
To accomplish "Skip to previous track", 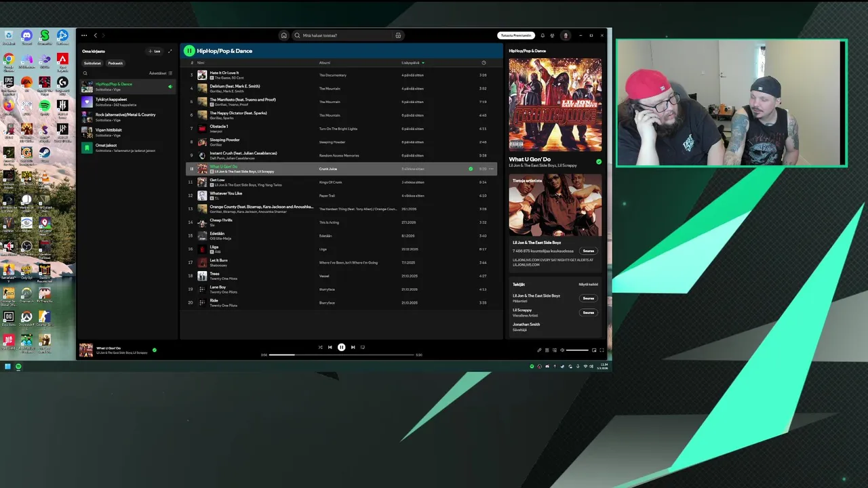I will tap(330, 347).
